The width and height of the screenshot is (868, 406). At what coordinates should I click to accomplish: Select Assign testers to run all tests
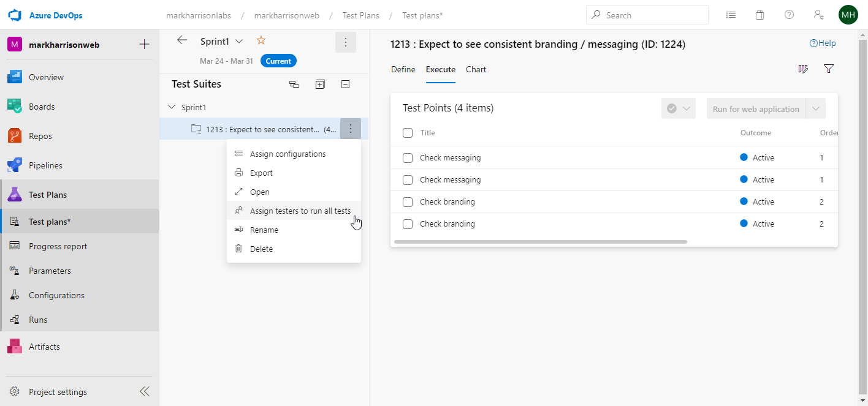(300, 211)
